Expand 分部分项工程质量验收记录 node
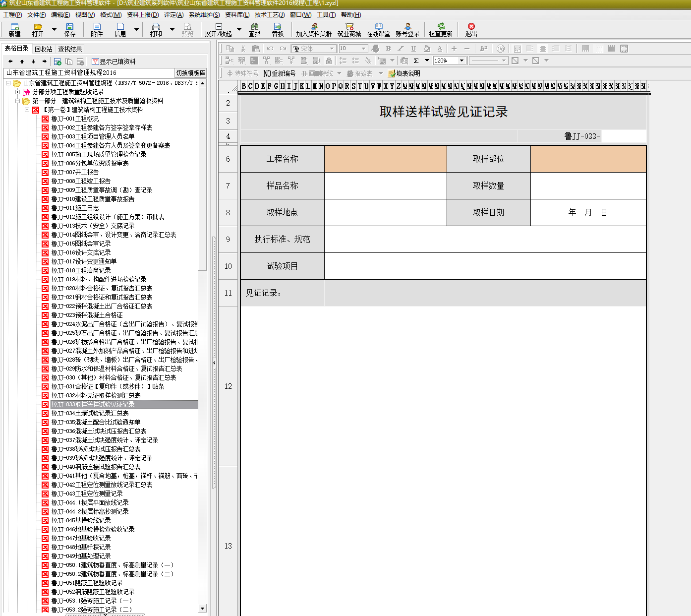This screenshot has width=691, height=616. [x=17, y=92]
